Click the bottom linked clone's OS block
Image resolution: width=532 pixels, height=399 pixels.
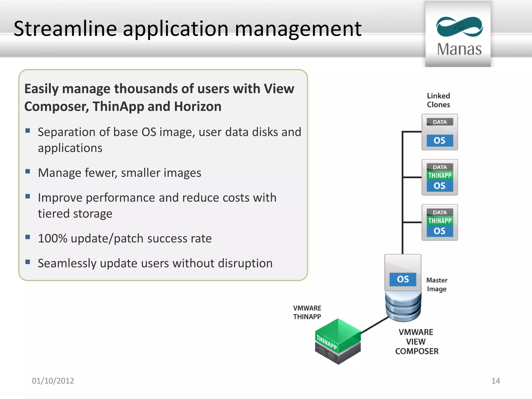[x=440, y=231]
